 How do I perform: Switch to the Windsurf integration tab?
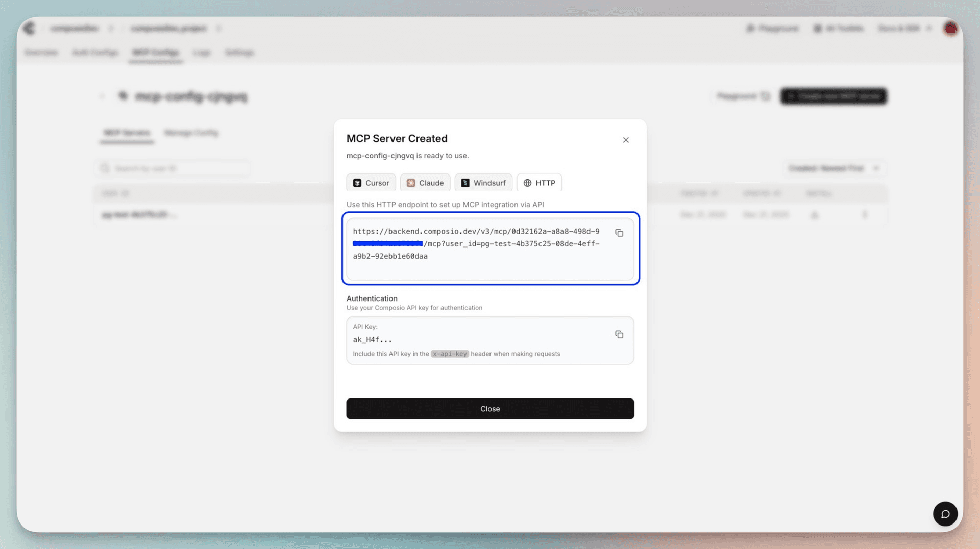pos(483,182)
